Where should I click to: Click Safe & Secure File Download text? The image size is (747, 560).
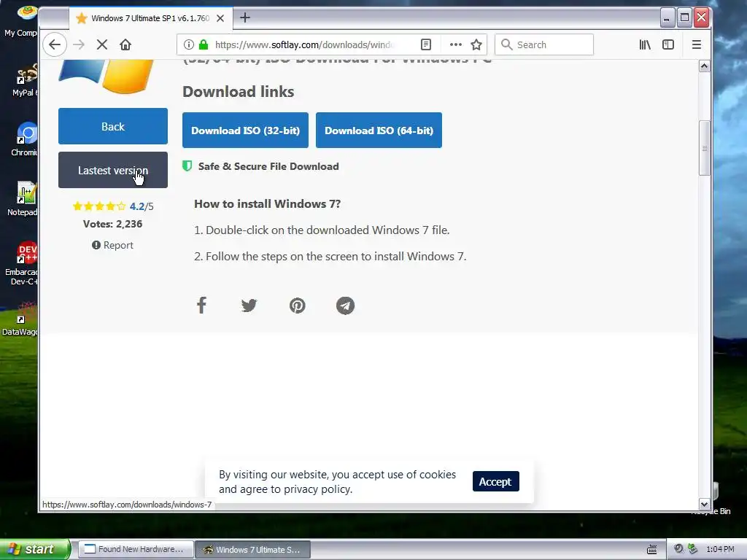tap(268, 166)
